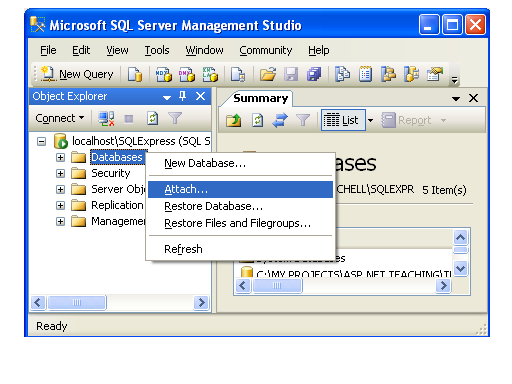512x384 pixels.
Task: Click the Filter funnel icon in Object Explorer
Action: (175, 118)
